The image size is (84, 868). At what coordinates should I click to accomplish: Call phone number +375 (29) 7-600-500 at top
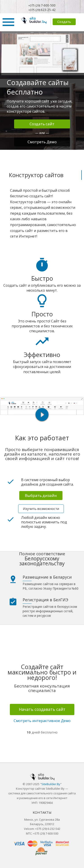(x=42, y=5)
